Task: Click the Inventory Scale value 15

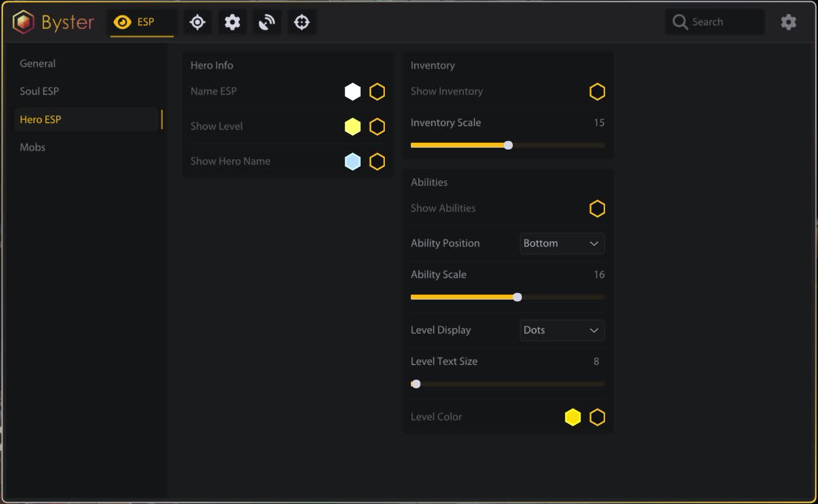Action: pyautogui.click(x=599, y=123)
